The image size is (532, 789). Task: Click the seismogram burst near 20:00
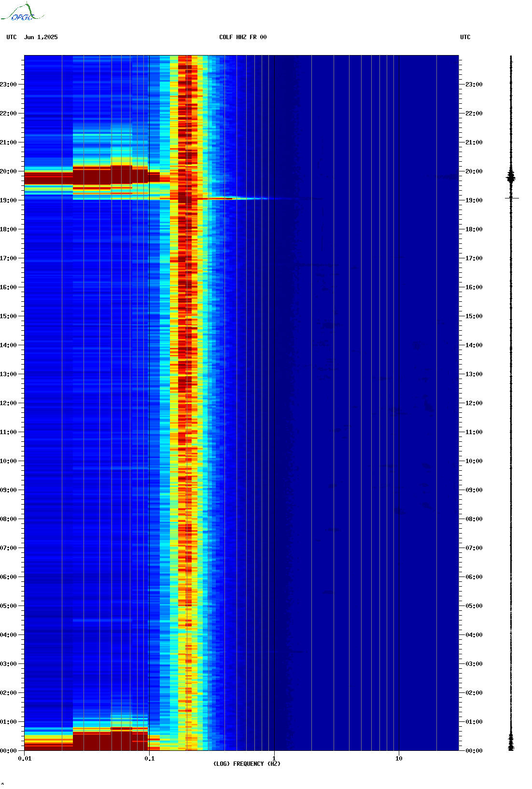(511, 177)
